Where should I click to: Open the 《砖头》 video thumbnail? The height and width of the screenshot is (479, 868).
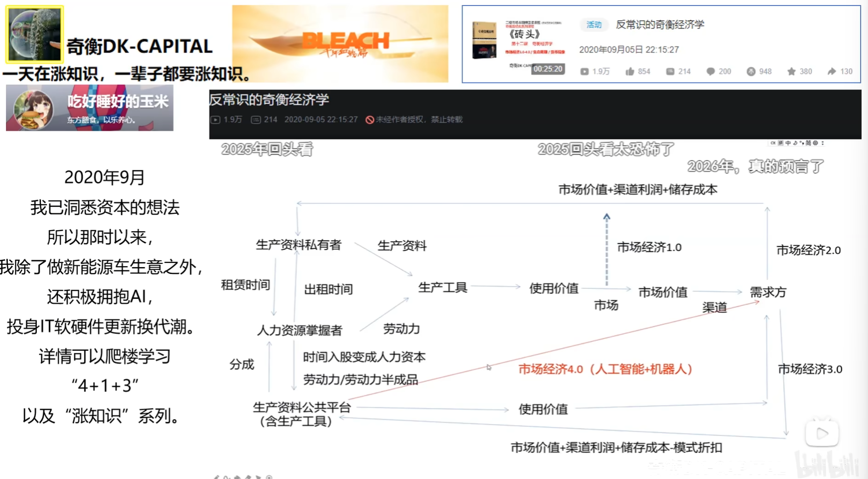(x=519, y=45)
